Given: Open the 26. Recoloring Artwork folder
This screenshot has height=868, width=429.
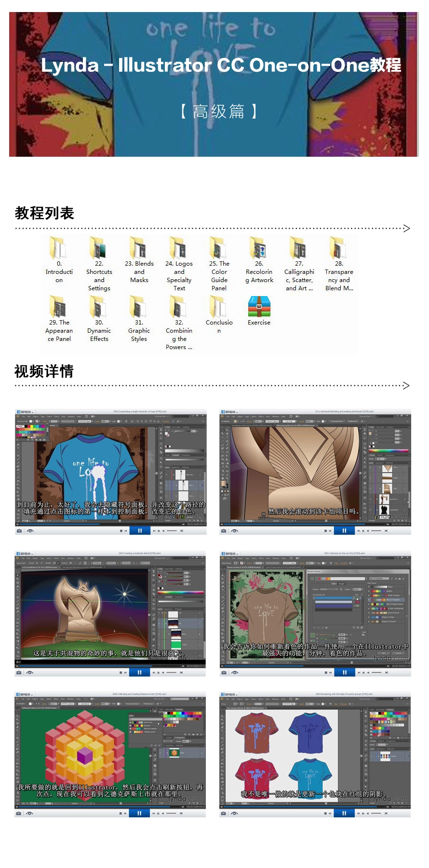Looking at the screenshot, I should click(259, 259).
